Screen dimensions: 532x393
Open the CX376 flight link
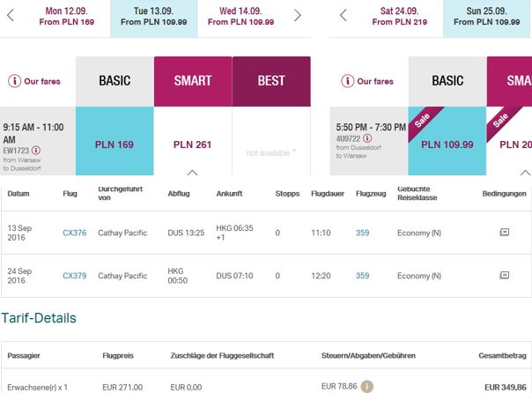click(x=75, y=233)
